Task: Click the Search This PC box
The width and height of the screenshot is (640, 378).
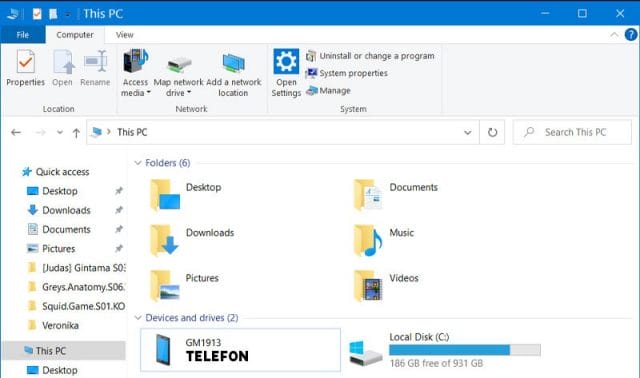Action: (x=572, y=132)
